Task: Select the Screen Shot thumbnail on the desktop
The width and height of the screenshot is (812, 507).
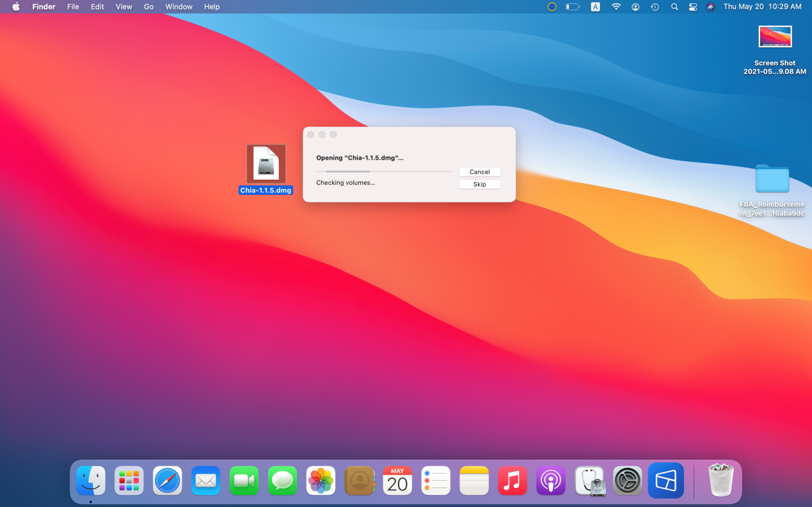Action: click(x=775, y=37)
